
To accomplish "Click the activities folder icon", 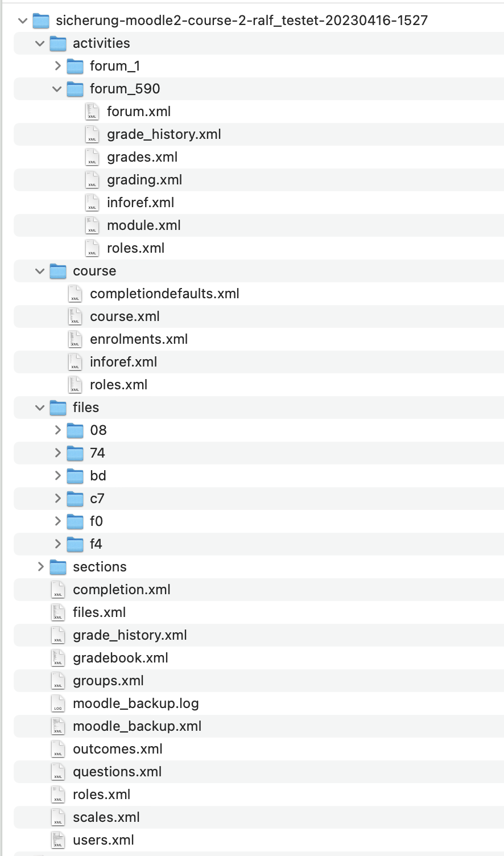I will click(x=58, y=43).
